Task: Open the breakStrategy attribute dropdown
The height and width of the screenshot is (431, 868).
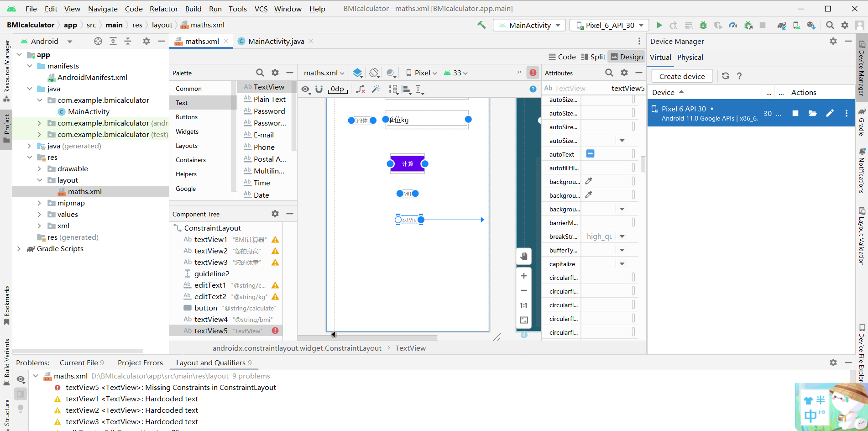Action: (x=622, y=237)
